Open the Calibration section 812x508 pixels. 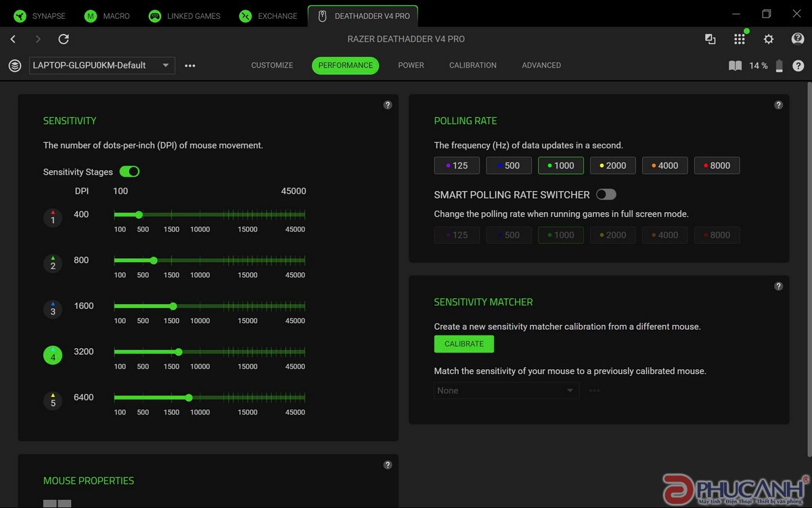point(473,65)
